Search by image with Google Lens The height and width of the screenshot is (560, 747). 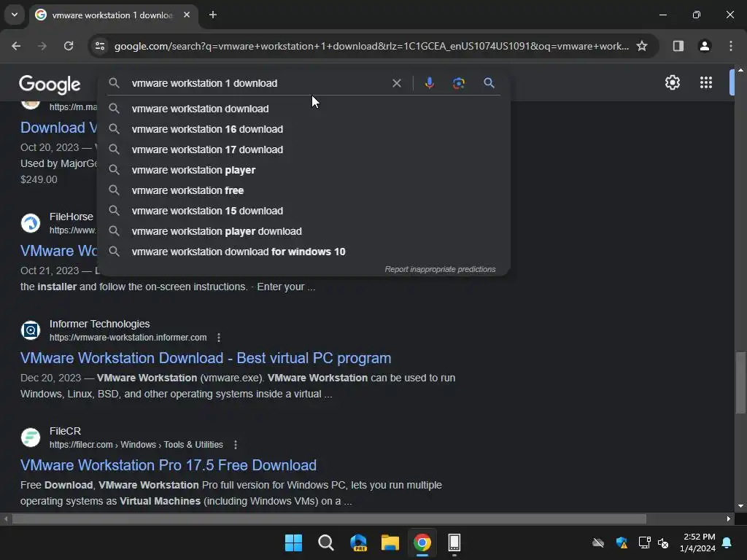(x=458, y=83)
